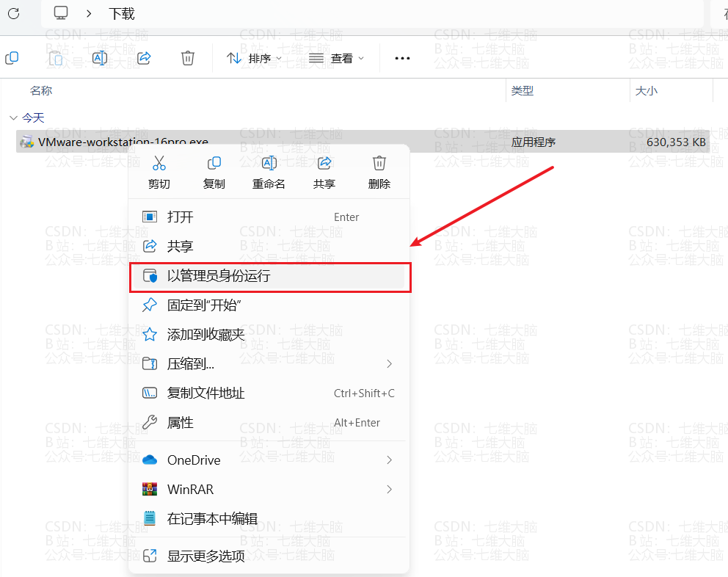
Task: Select 以管理员身份运行 (Run as administrator)
Action: pyautogui.click(x=269, y=276)
